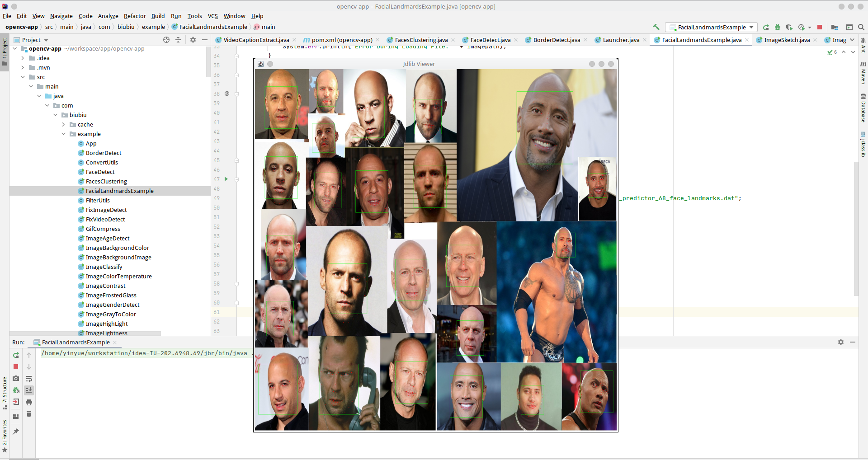Screen dimensions: 868x460
Task: Select FaceDetect class in the project tree
Action: (x=100, y=172)
